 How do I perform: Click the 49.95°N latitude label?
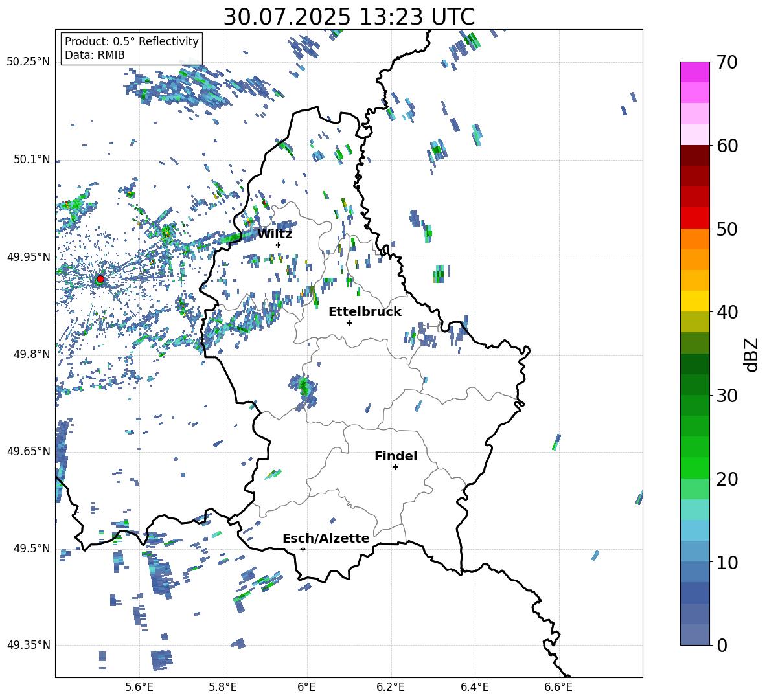click(x=29, y=256)
